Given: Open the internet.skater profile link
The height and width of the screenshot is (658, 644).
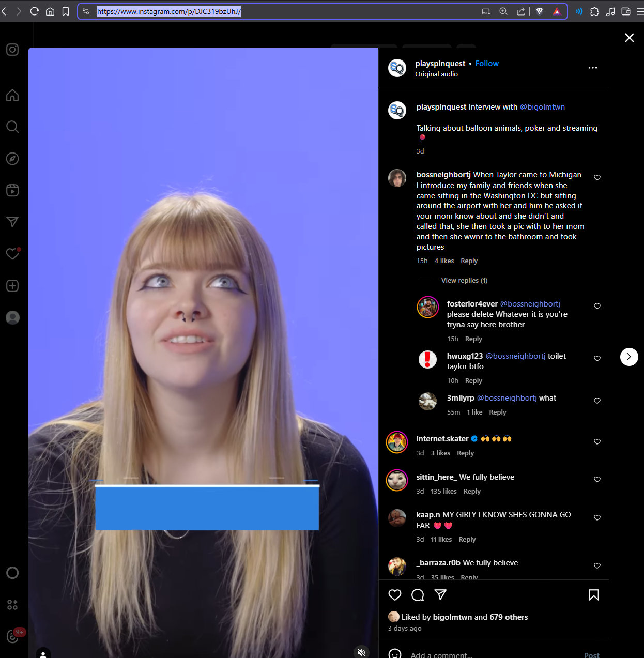Looking at the screenshot, I should coord(442,439).
